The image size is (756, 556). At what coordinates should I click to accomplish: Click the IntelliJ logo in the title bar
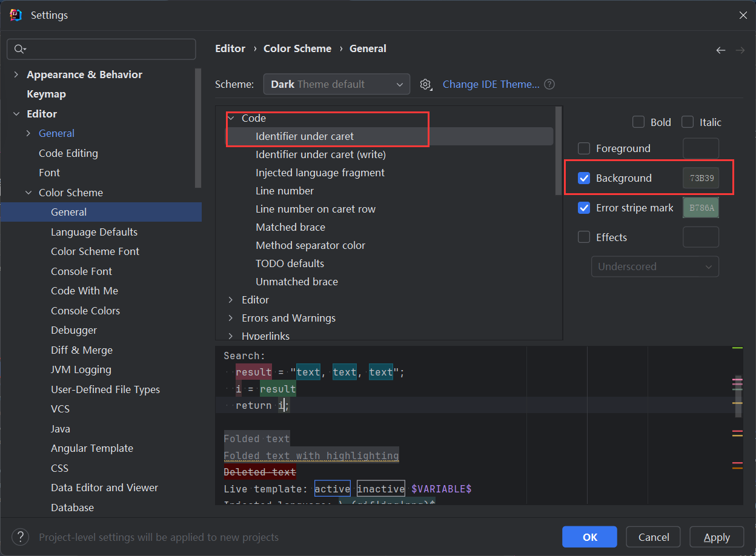tap(16, 15)
